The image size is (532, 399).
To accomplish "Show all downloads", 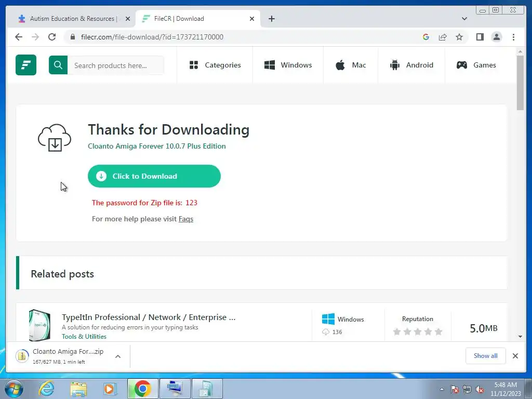I will (x=486, y=355).
